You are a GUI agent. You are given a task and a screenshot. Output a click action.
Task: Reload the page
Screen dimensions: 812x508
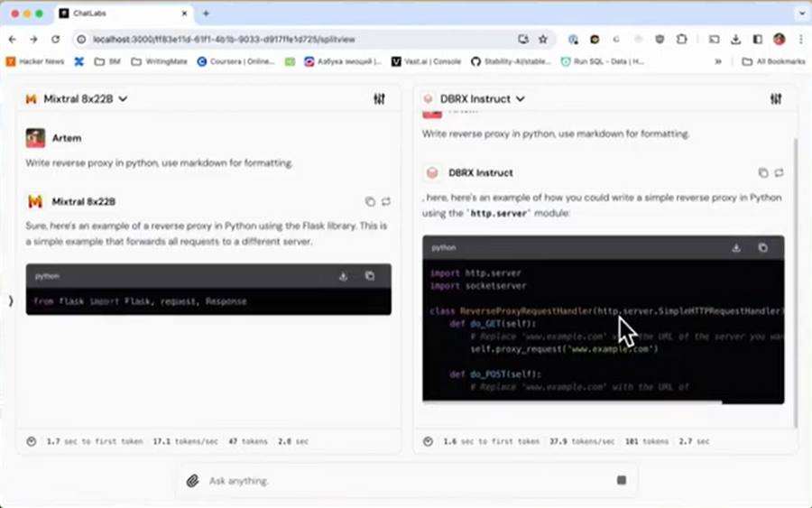[55, 40]
